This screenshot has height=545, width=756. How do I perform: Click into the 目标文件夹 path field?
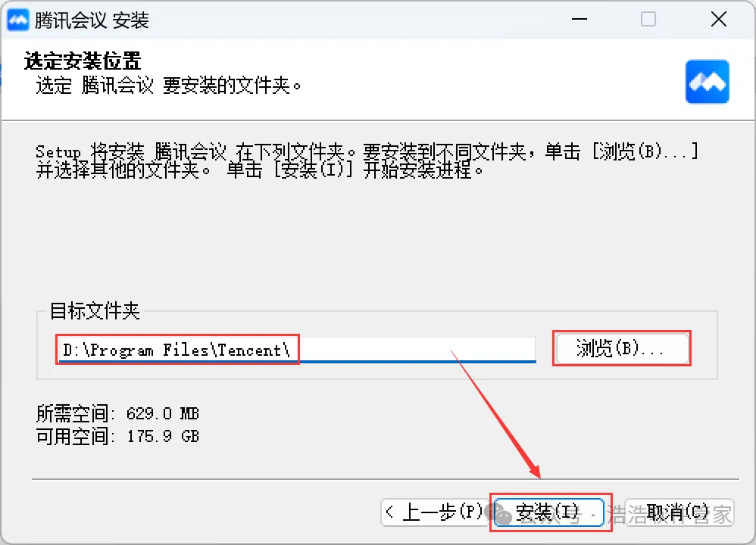[295, 350]
